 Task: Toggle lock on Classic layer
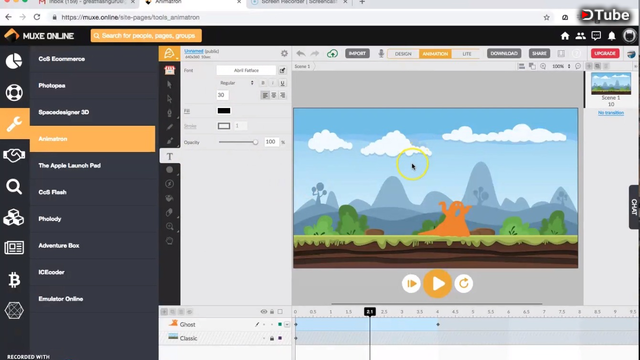pos(272,338)
